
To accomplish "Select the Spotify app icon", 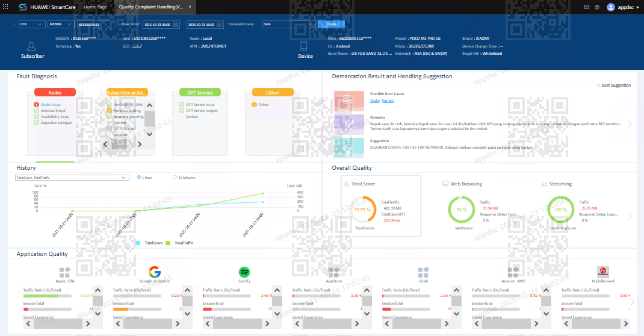I will (x=244, y=272).
